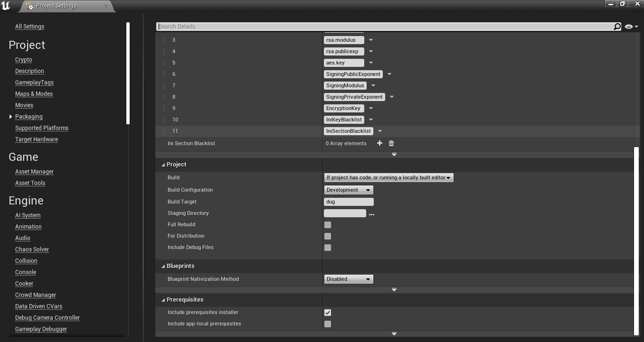Viewport: 644px width, 342px height.
Task: Grab the drag handle for array row 9
Action: [x=164, y=108]
